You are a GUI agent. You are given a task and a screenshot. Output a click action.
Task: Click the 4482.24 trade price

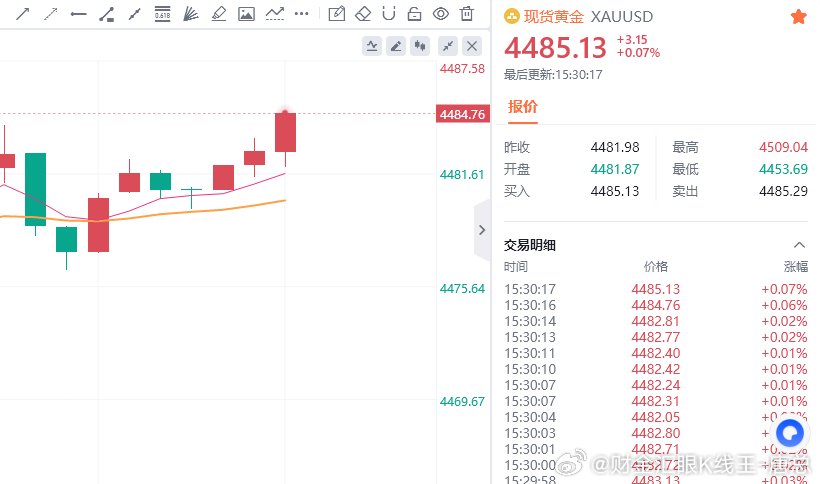[x=656, y=385]
